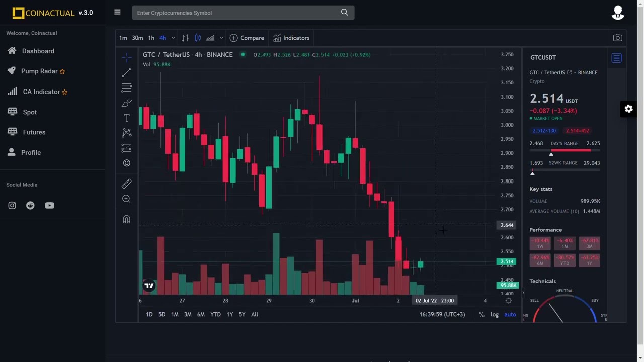Set the date range to 6M
The image size is (644, 362).
pyautogui.click(x=201, y=314)
